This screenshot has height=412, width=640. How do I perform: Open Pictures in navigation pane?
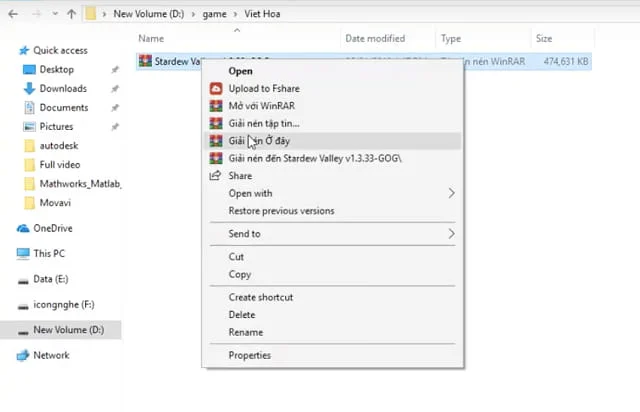pos(56,127)
